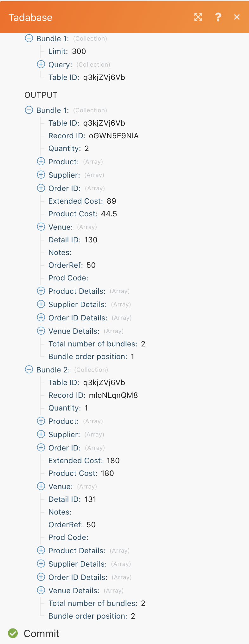Viewport: 249px width, 644px height.
Task: Click the Commit green check icon
Action: pyautogui.click(x=13, y=633)
